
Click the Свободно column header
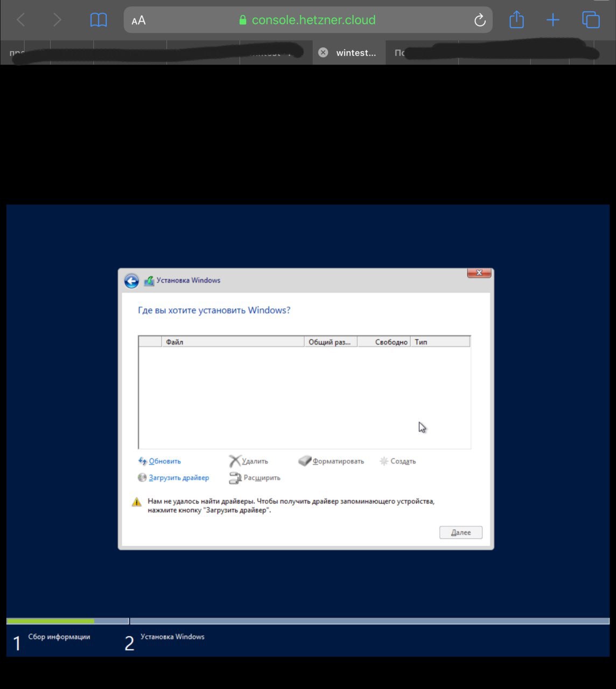tap(384, 342)
